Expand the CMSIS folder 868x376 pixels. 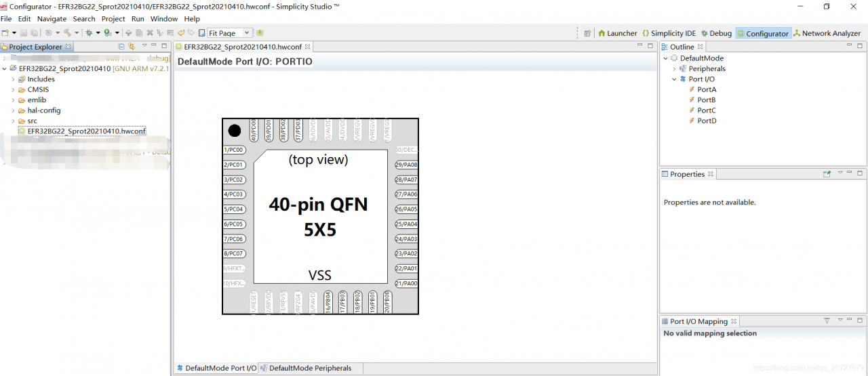13,89
